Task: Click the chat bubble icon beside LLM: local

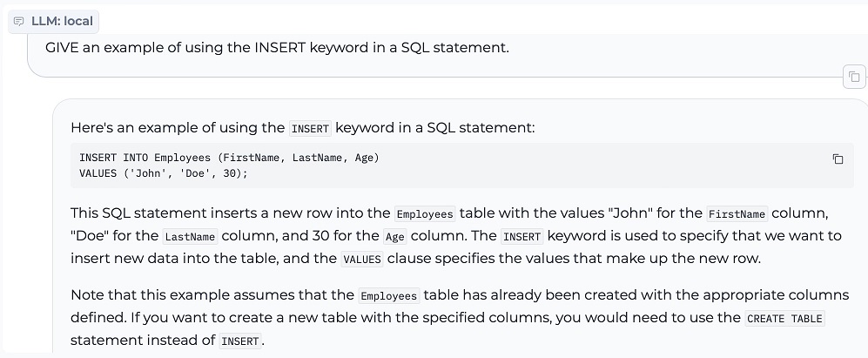Action: tap(19, 21)
